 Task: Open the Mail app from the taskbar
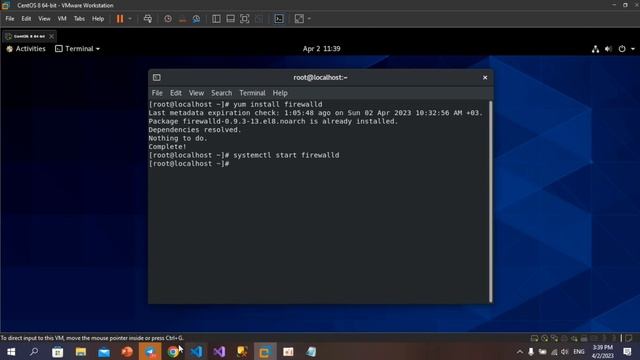[x=104, y=351]
